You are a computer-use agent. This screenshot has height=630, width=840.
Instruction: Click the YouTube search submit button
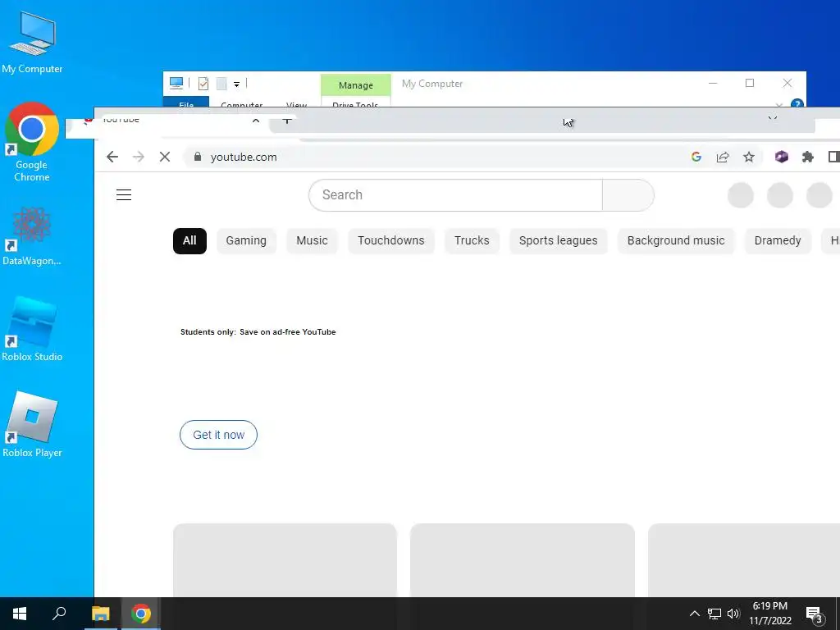(x=628, y=195)
